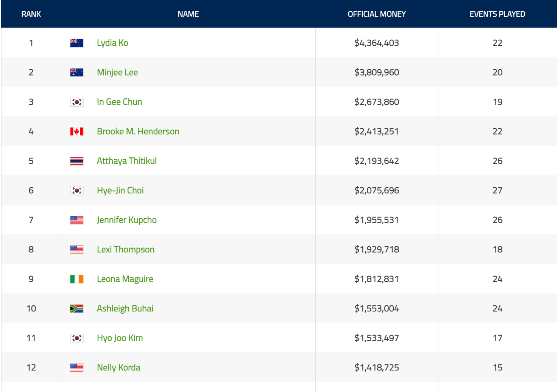The width and height of the screenshot is (558, 392).
Task: Click the flag icon beside Lydia Ko
Action: (x=76, y=43)
